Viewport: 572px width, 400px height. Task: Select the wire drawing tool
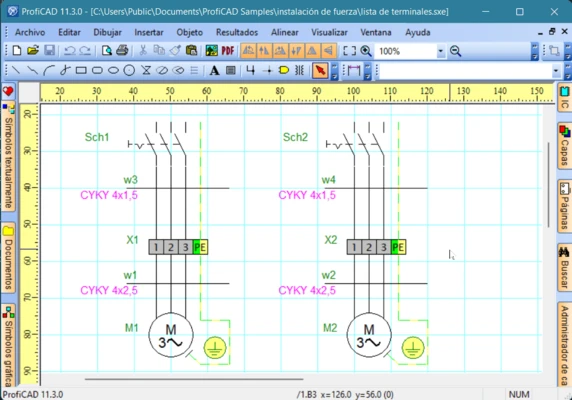250,70
